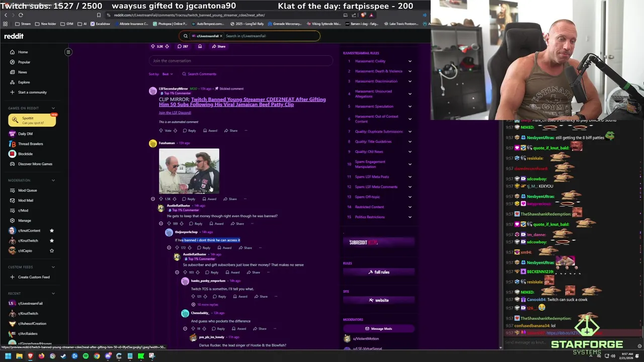Open the Sort by Best dropdown

pos(167,74)
